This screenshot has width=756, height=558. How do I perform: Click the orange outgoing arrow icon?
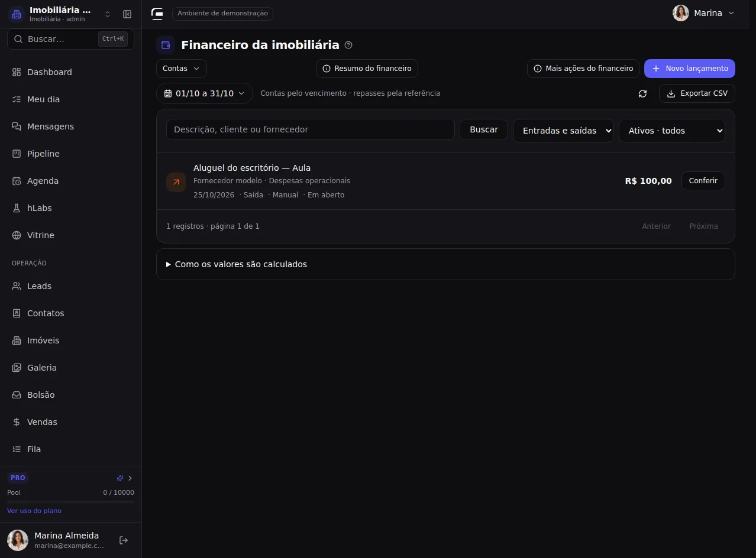pyautogui.click(x=176, y=182)
